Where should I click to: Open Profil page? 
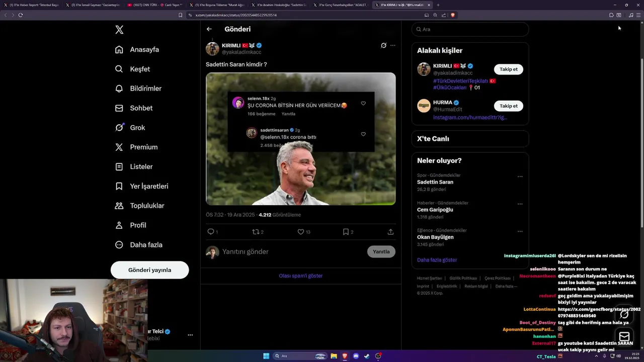pyautogui.click(x=130, y=225)
